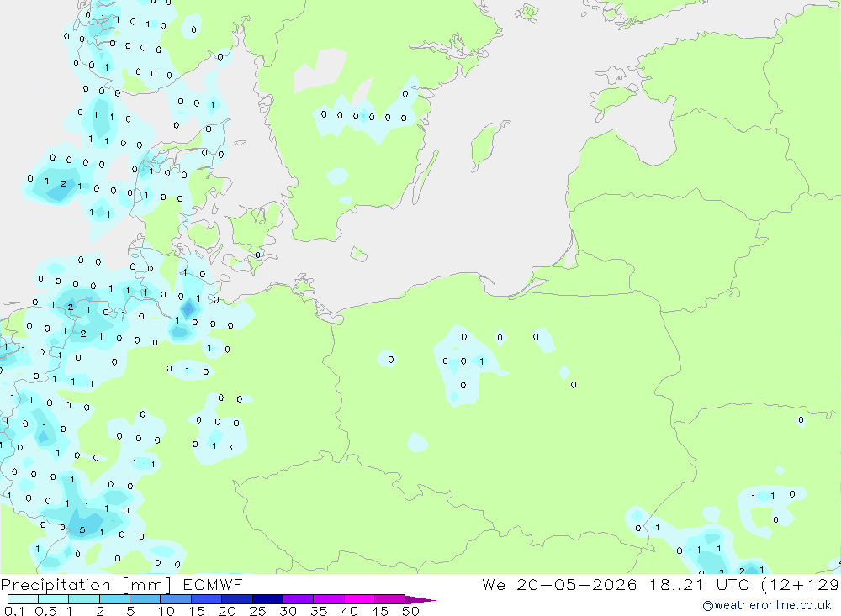
Task: Click the '(12+129' forecast offset text
Action: (800, 584)
